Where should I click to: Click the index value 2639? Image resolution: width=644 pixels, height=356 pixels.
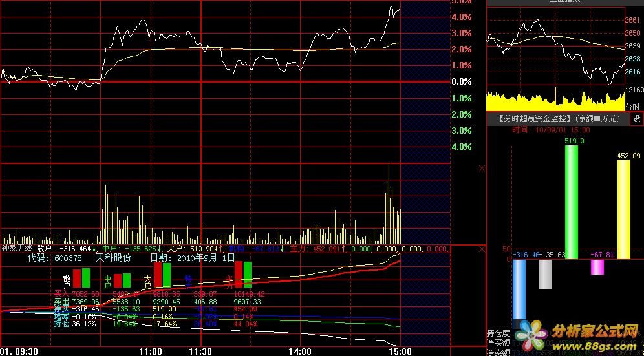pyautogui.click(x=632, y=46)
